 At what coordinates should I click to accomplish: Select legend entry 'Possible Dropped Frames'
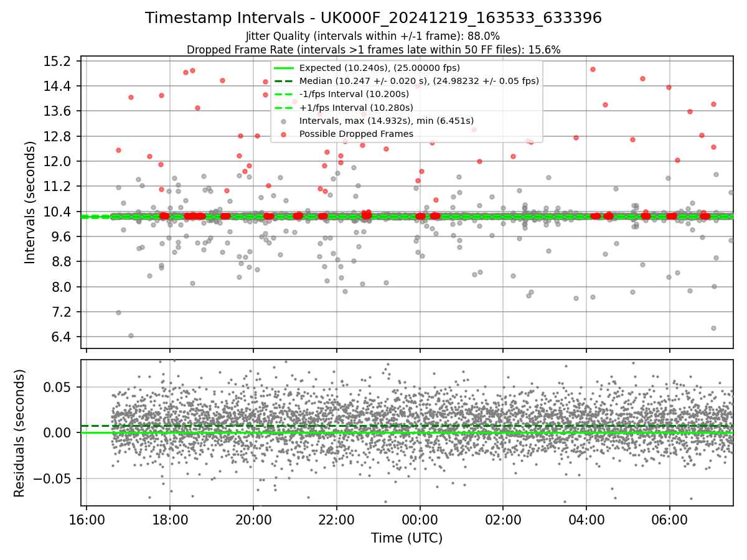click(356, 134)
